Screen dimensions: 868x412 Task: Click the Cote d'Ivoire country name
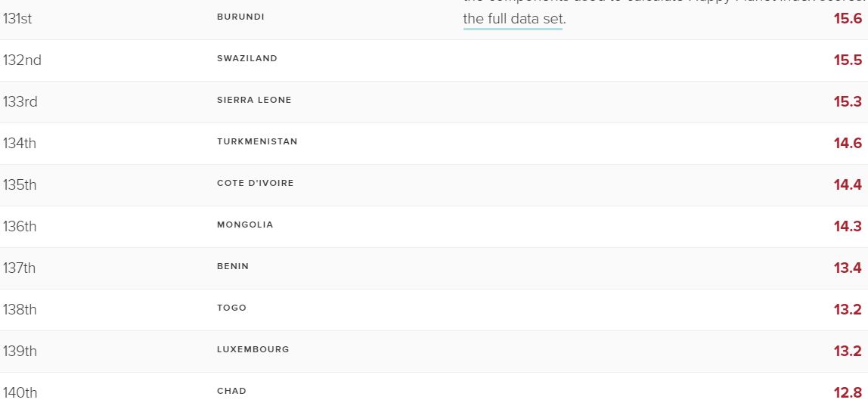256,183
